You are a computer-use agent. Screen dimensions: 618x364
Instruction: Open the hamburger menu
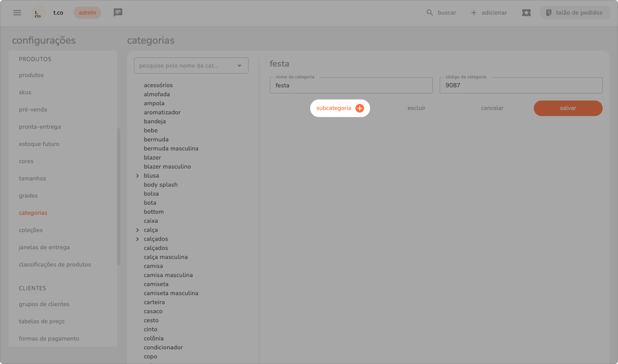pos(17,13)
